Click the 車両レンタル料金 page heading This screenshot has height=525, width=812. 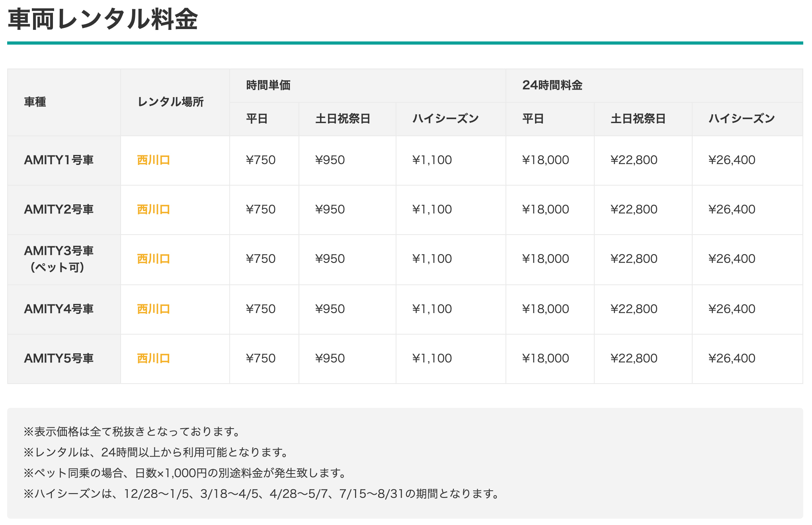pos(103,19)
